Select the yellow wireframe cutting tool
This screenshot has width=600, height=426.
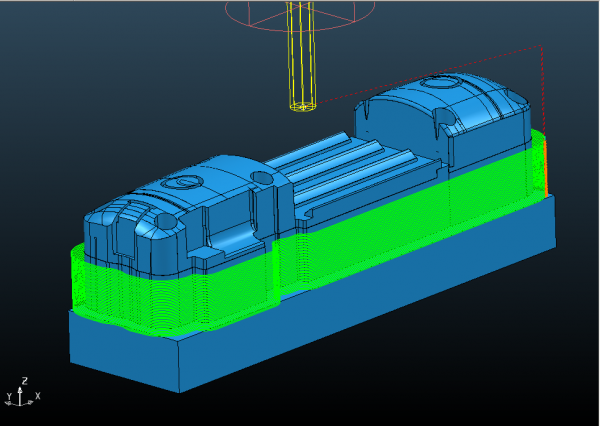pos(302,57)
